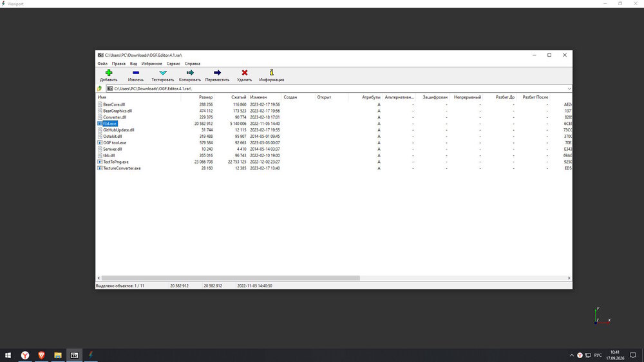Open File Explorer from the taskbar

[58, 355]
